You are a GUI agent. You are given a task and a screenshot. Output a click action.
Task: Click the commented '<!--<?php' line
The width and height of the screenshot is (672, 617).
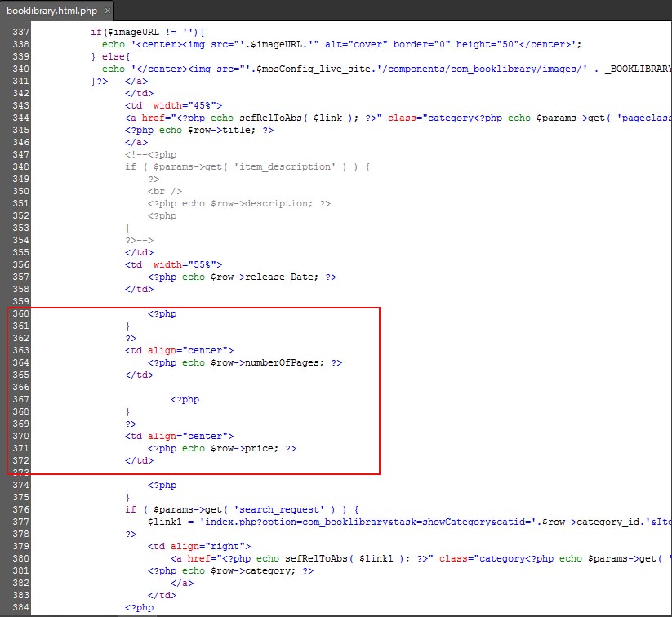click(x=150, y=154)
